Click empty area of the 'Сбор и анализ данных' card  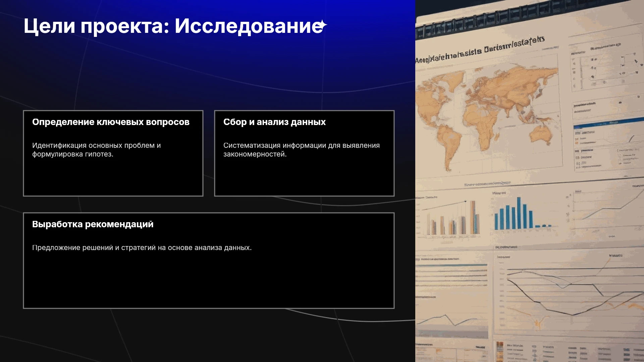click(304, 178)
